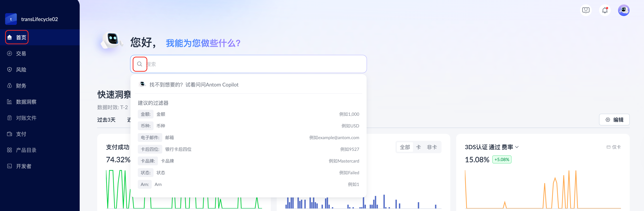This screenshot has height=211, width=644.
Task: Open the 交易 transactions menu
Action: 21,54
